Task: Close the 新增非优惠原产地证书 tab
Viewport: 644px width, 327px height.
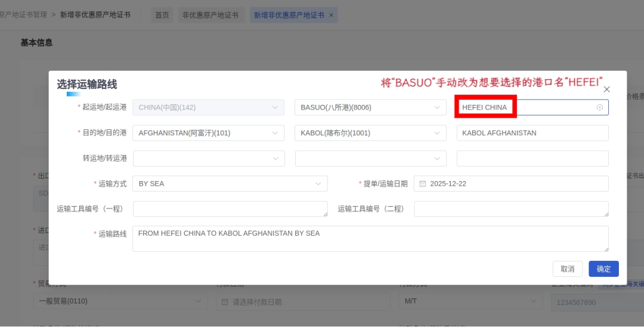Action: click(x=332, y=15)
